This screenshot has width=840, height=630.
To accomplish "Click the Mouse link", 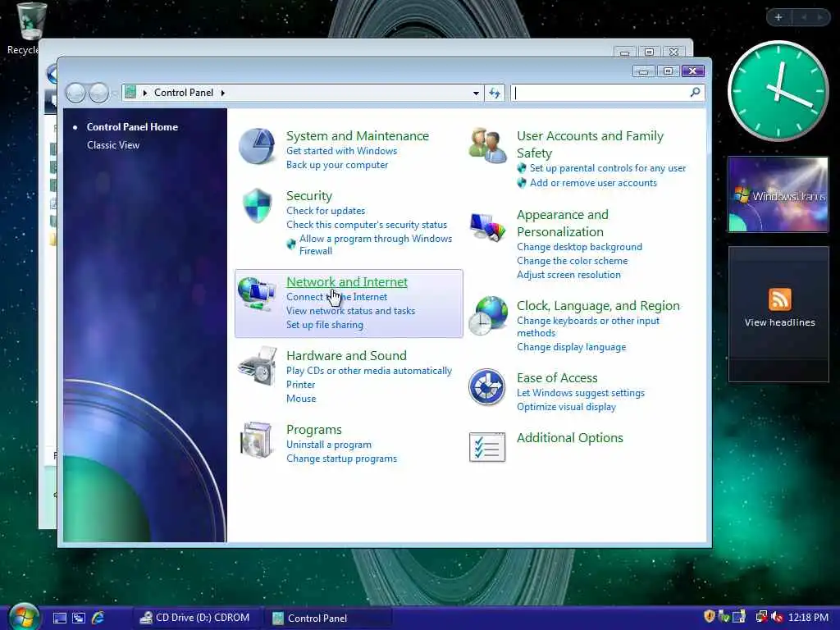I will click(x=301, y=399).
